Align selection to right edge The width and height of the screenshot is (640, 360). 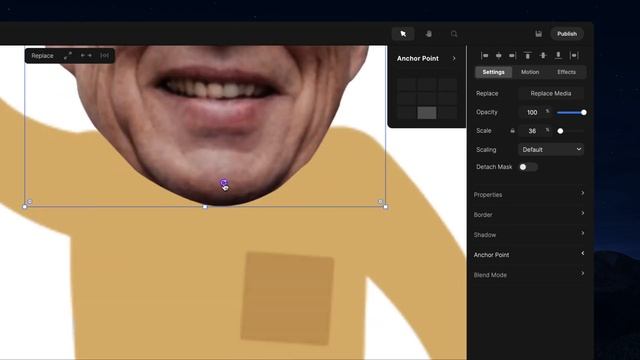512,56
